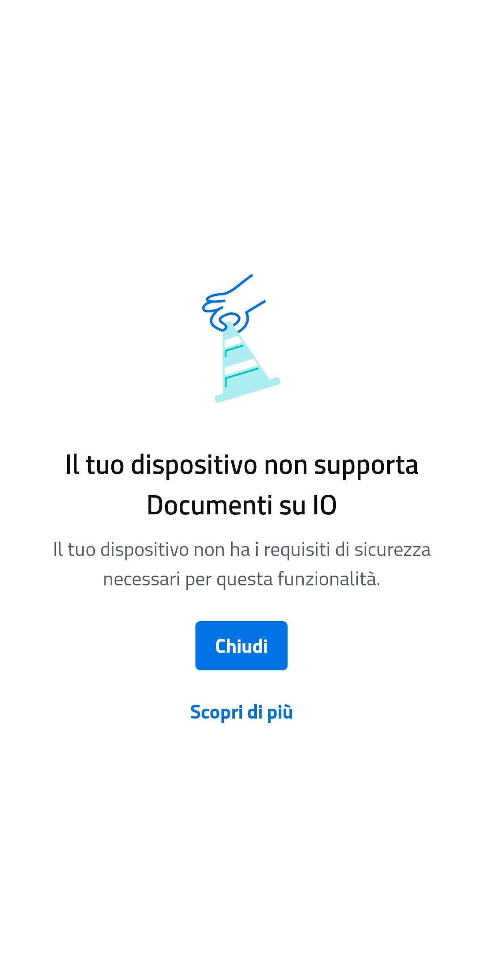Click the flat base of the cone

[x=247, y=390]
